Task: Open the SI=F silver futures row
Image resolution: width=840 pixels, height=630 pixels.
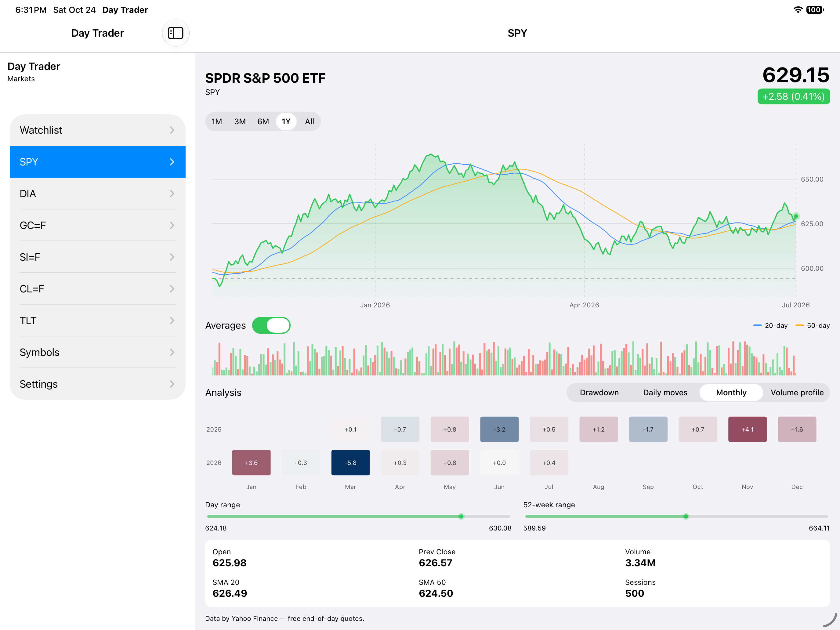Action: click(x=98, y=257)
